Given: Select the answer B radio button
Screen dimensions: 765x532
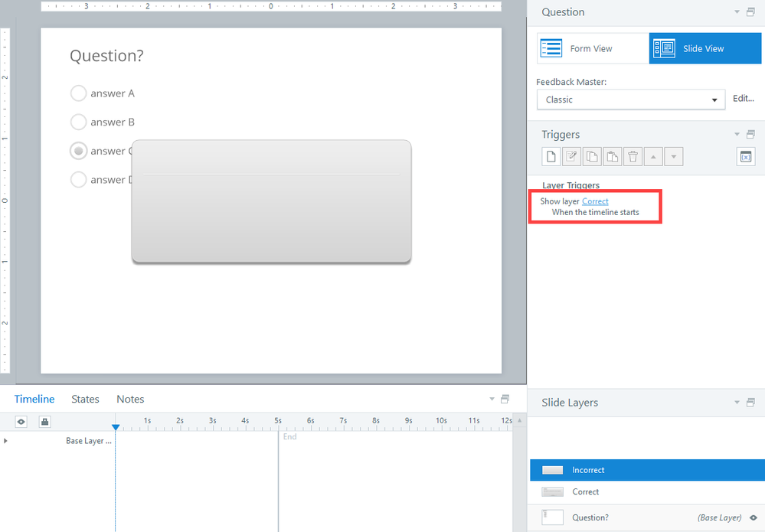Looking at the screenshot, I should tap(79, 122).
